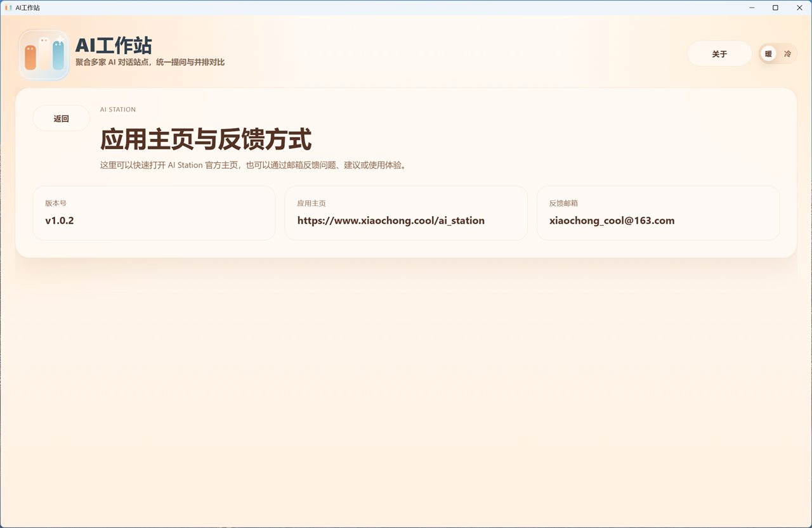Select the 暖 warm theme option

pos(768,53)
